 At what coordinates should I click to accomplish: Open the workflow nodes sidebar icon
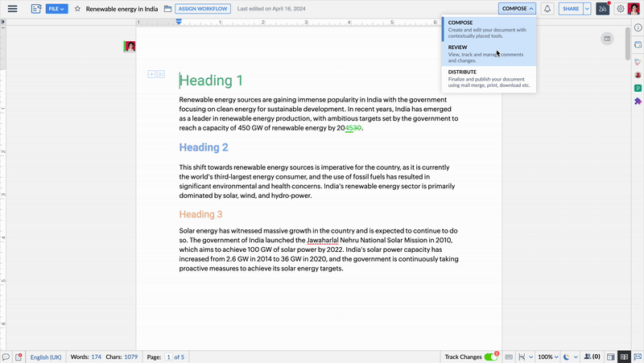point(638,62)
